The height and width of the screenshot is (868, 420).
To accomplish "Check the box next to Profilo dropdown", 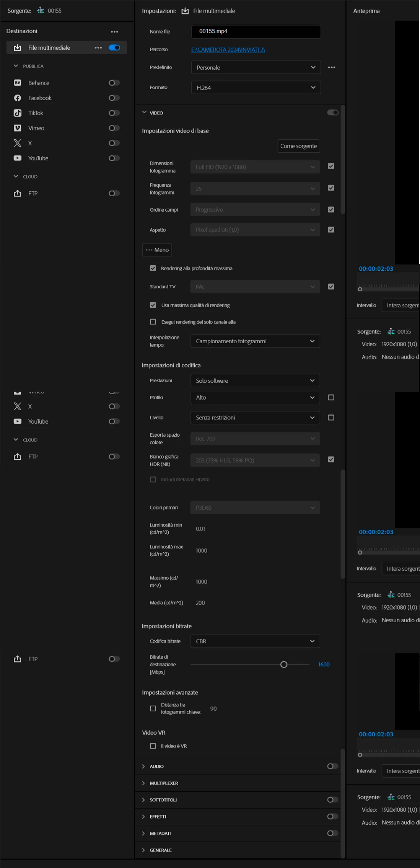I will pyautogui.click(x=331, y=398).
